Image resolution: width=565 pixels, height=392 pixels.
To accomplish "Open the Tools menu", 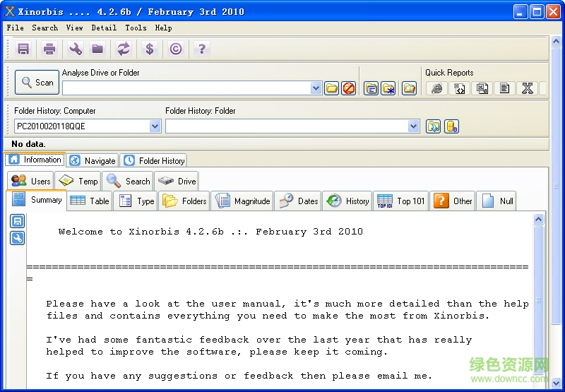I will tap(136, 28).
